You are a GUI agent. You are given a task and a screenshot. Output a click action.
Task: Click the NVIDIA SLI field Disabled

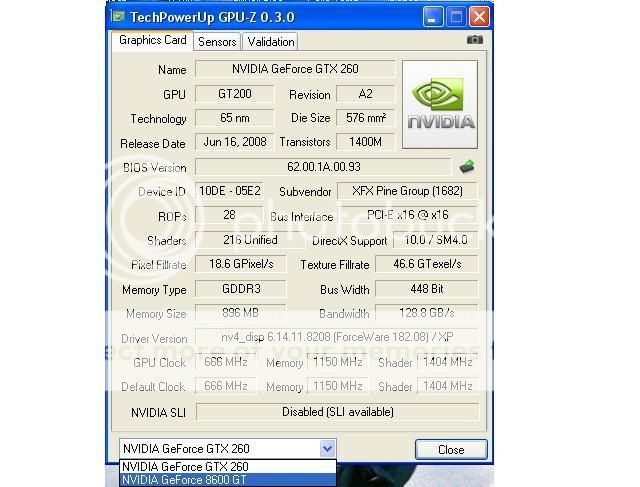[x=338, y=411]
